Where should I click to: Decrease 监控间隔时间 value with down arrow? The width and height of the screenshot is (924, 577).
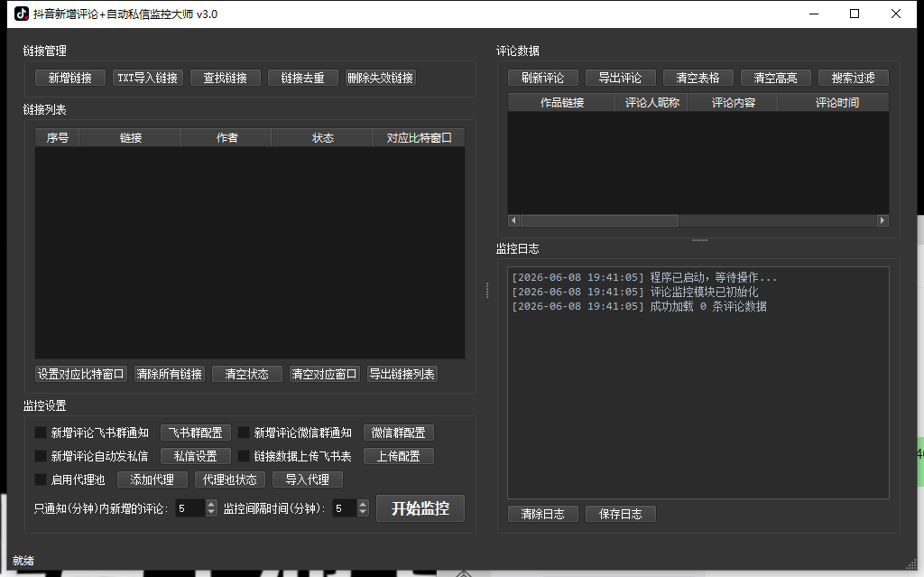pos(363,512)
